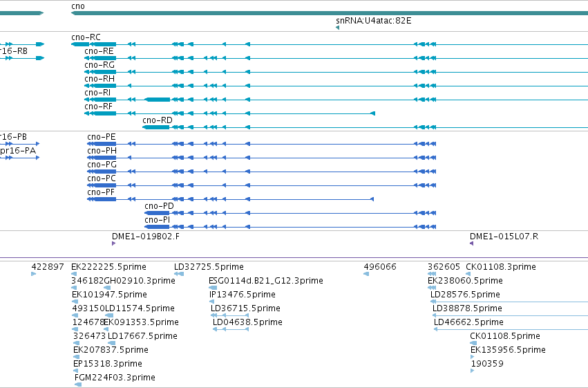
Task: Select the cno-PF protein label
Action: [101, 192]
